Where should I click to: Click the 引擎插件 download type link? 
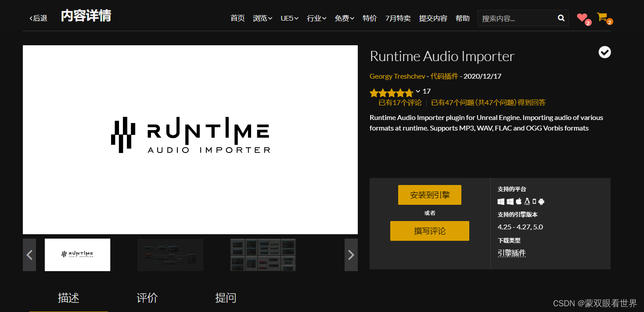click(x=511, y=253)
